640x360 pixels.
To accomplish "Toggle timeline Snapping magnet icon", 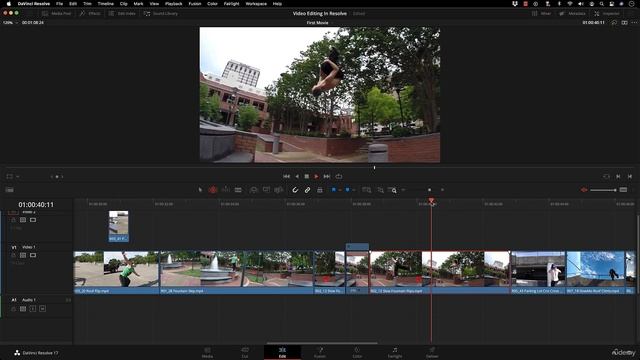I will [295, 190].
